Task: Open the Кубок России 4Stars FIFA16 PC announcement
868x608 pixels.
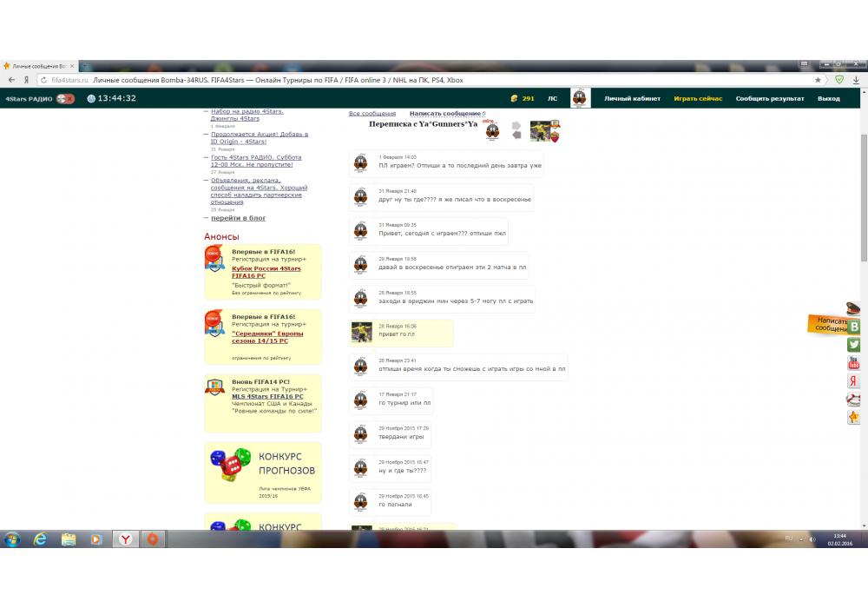Action: point(266,272)
